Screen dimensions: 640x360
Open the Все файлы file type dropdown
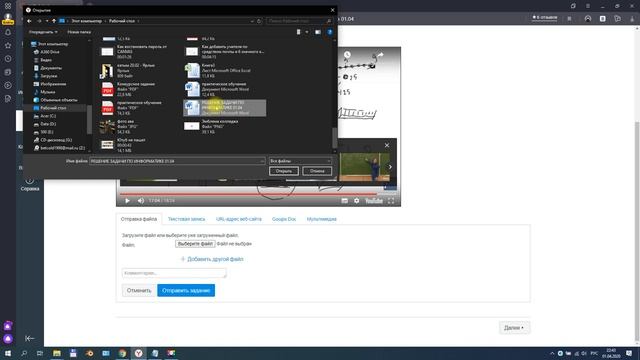(300, 161)
